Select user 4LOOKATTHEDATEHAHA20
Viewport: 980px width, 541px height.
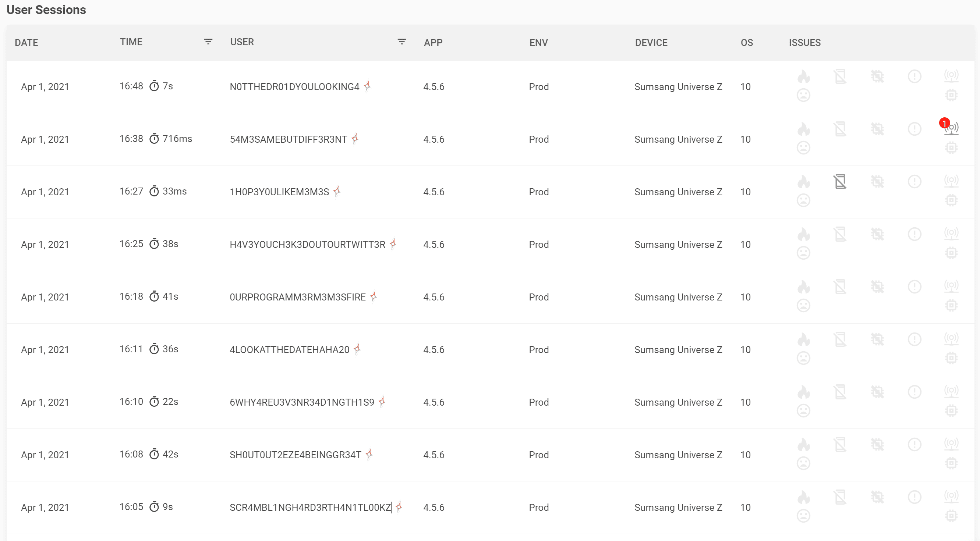(x=290, y=349)
